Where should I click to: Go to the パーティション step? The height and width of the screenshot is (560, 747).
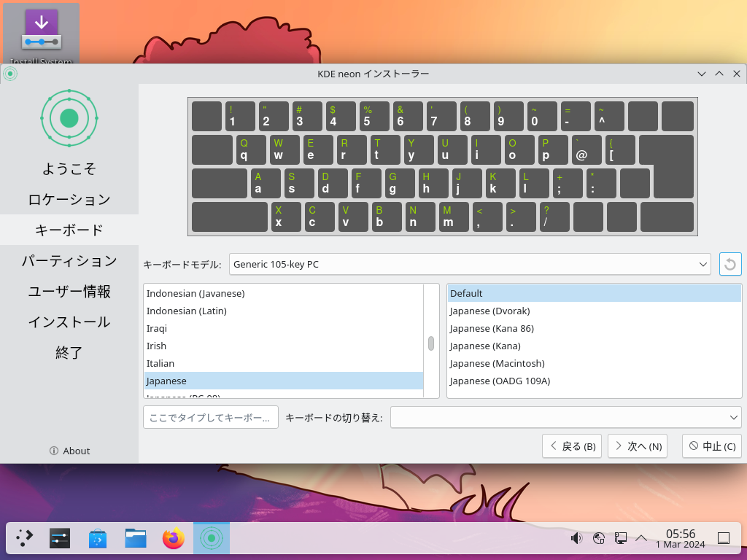click(x=69, y=260)
